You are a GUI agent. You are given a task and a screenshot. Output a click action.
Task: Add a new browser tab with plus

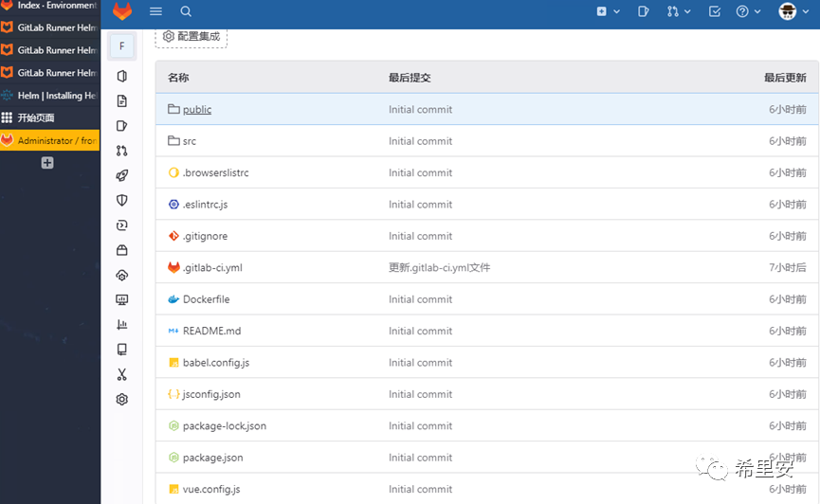pyautogui.click(x=47, y=163)
